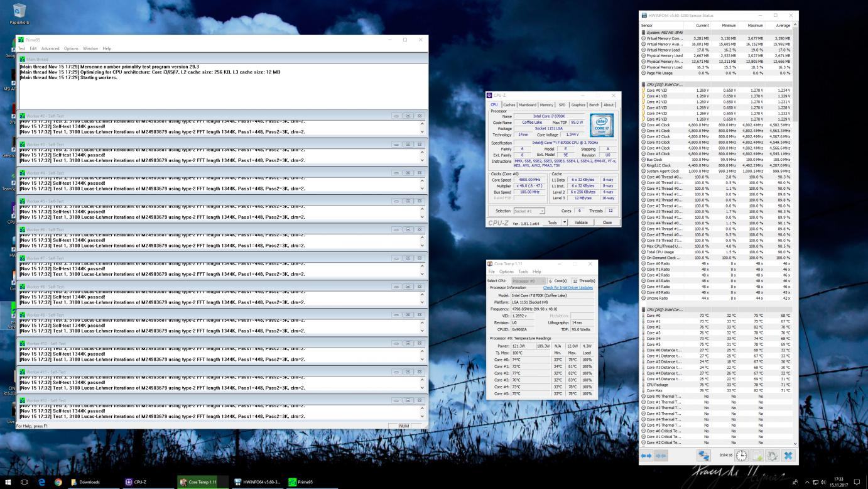The width and height of the screenshot is (868, 489).
Task: Switch to HWiNFO64 taskbar button
Action: pyautogui.click(x=258, y=482)
